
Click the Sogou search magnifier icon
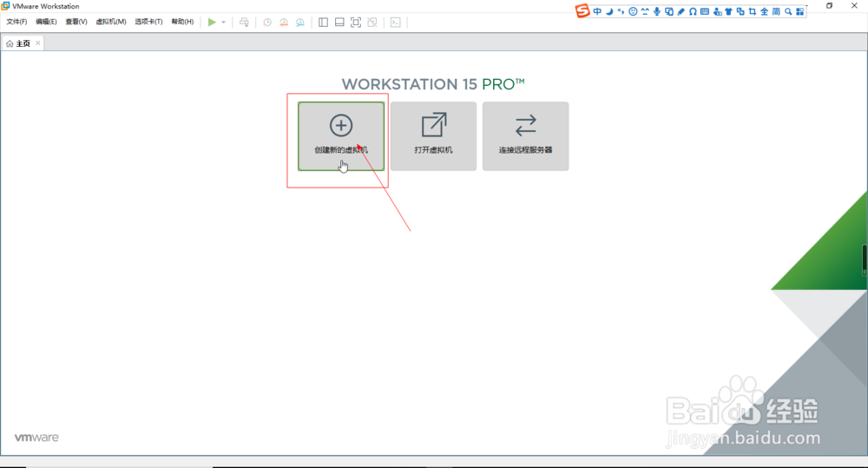tap(788, 11)
